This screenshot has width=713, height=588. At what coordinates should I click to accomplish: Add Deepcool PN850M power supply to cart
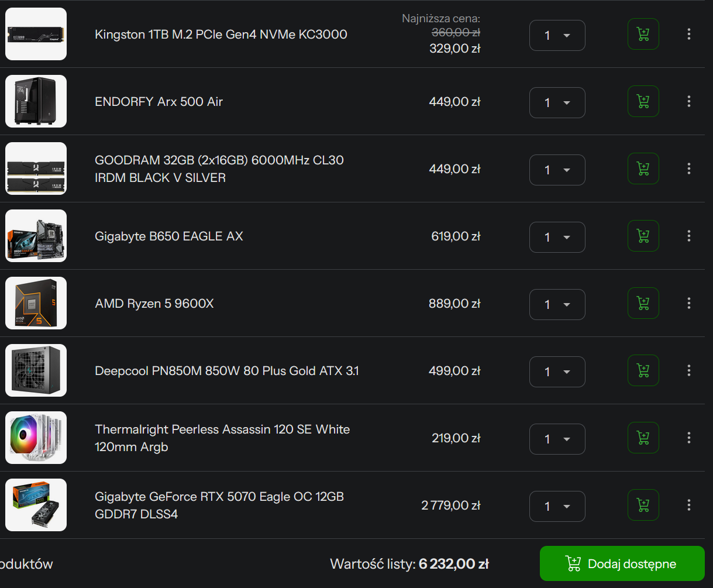[x=643, y=370]
